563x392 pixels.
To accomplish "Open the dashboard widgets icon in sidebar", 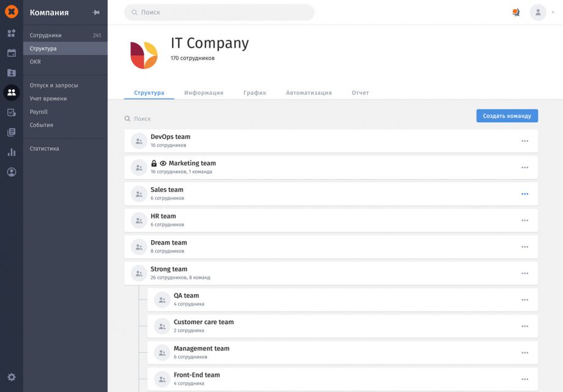I will (11, 33).
